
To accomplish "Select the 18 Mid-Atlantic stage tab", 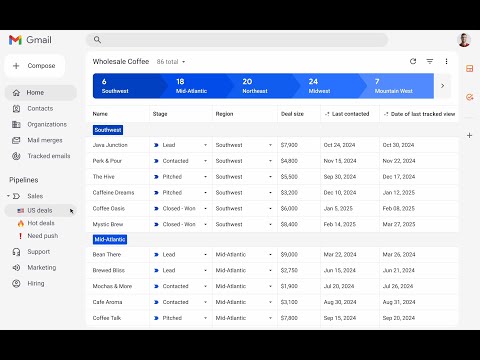I will [x=197, y=86].
